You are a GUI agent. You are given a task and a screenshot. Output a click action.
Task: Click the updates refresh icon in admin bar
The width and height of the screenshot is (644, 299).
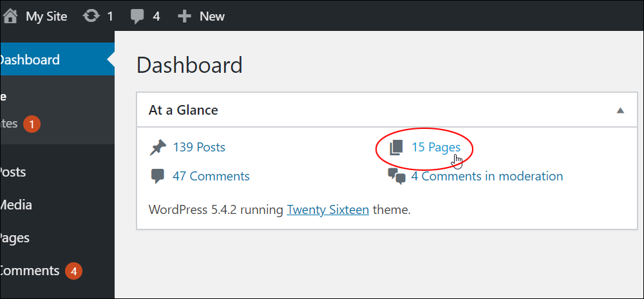91,16
